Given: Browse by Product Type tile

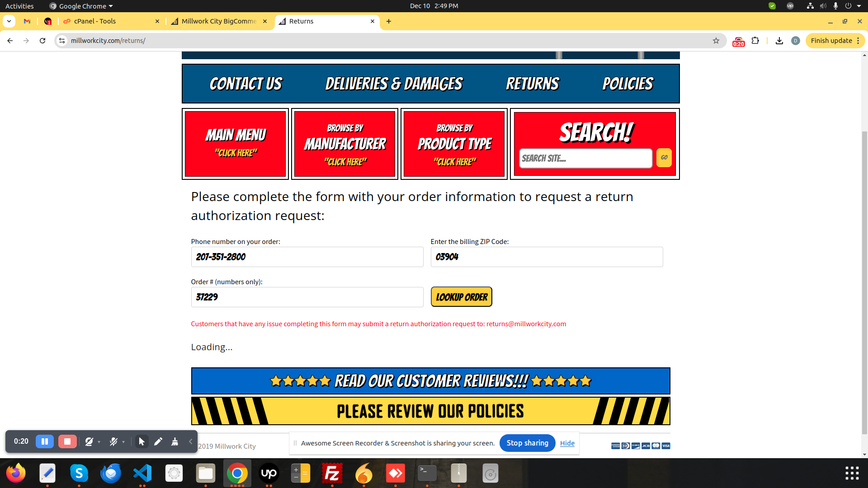Looking at the screenshot, I should click(x=454, y=144).
